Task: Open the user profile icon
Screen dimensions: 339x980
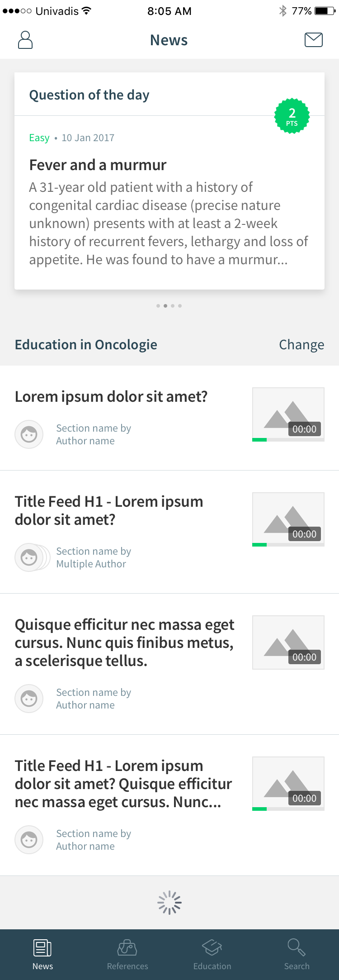Action: pos(25,40)
